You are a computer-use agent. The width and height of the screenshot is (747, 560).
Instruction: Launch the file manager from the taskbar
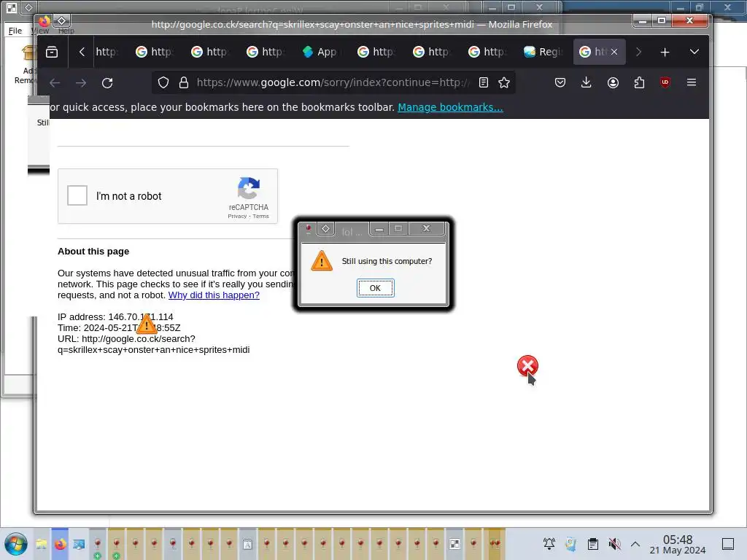[42, 544]
